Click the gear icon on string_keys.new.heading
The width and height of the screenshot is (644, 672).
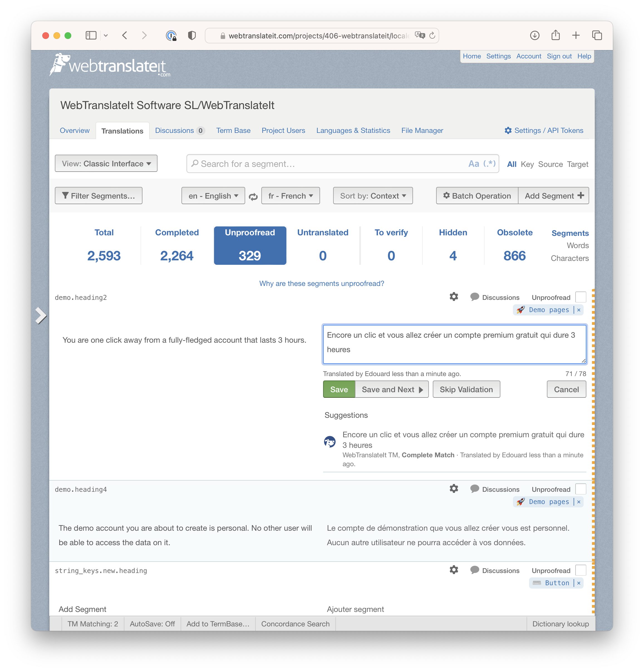point(454,570)
